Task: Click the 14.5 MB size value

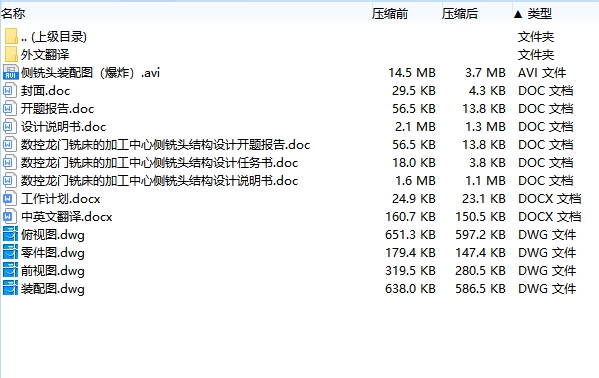Action: [x=412, y=73]
